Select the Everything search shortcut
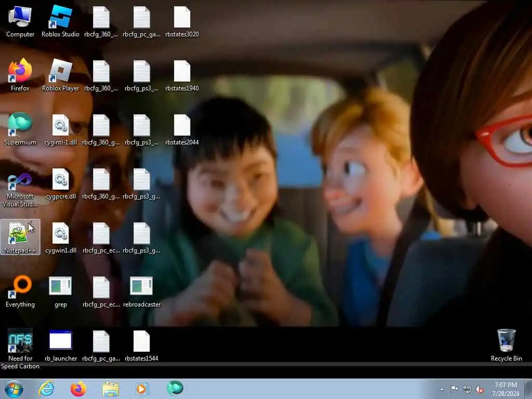This screenshot has width=532, height=399. pos(20,292)
